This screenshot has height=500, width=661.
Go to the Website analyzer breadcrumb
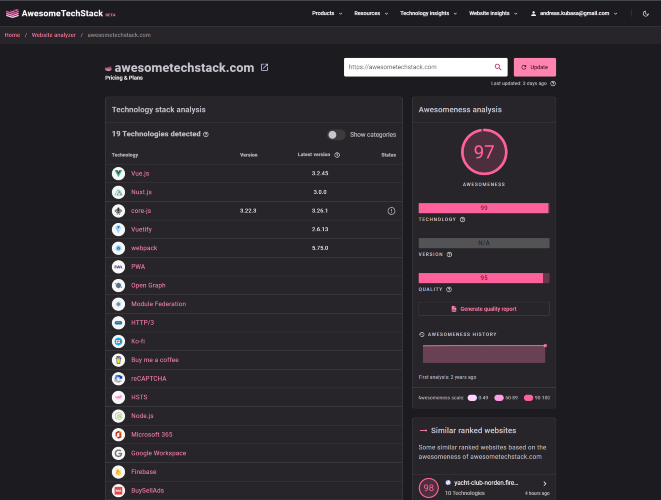pos(54,35)
